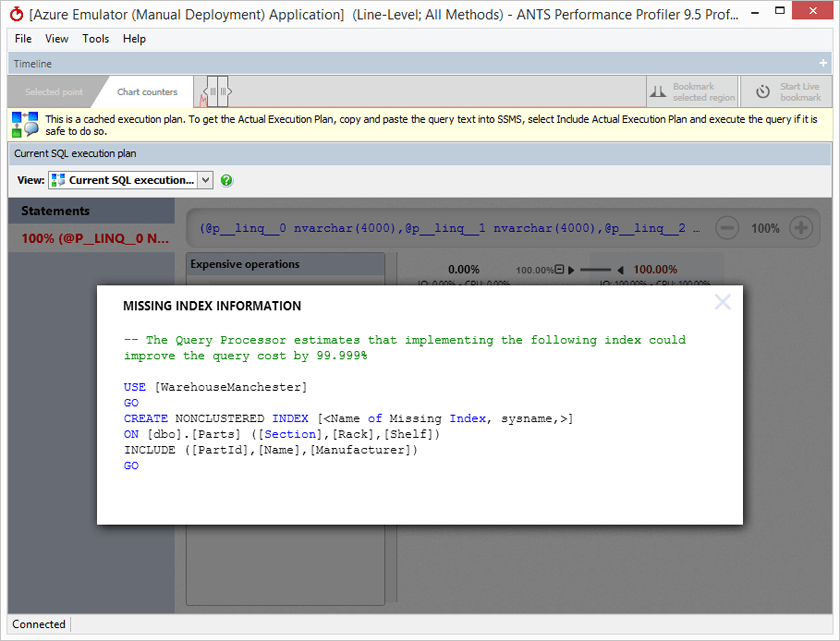The width and height of the screenshot is (840, 641).
Task: Zoom out using the minus icon
Action: coord(727,228)
